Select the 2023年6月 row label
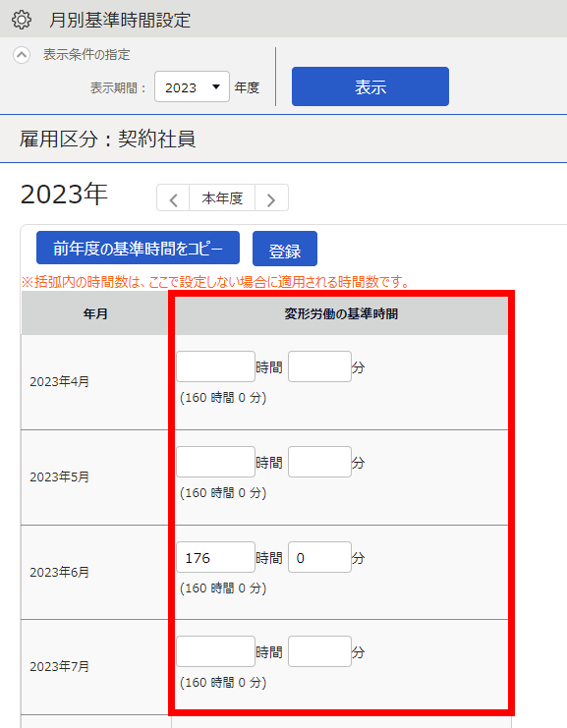 click(59, 573)
